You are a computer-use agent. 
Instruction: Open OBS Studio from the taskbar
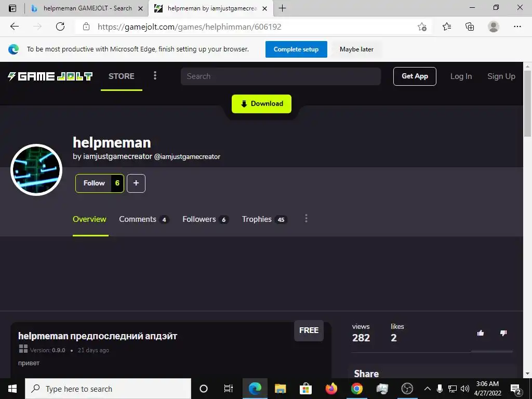pos(407,389)
